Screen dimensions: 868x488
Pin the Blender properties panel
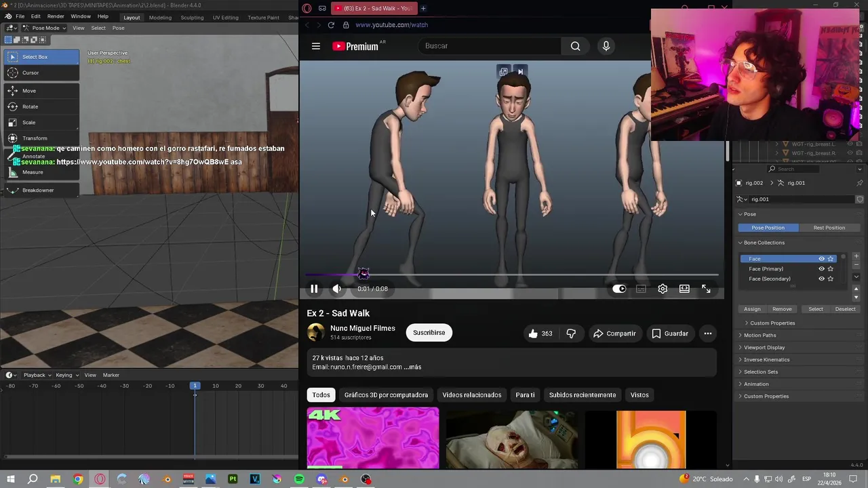pos(860,183)
